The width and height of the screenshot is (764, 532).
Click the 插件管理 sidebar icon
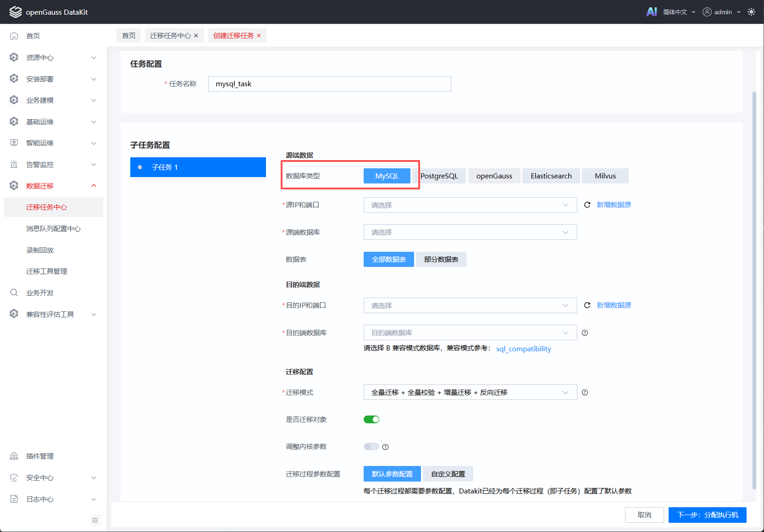(14, 456)
